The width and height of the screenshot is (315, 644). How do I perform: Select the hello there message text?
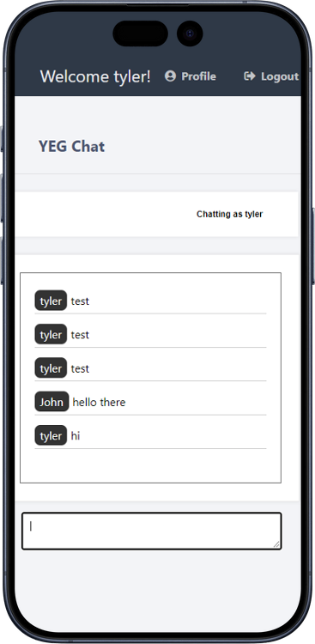pos(99,402)
